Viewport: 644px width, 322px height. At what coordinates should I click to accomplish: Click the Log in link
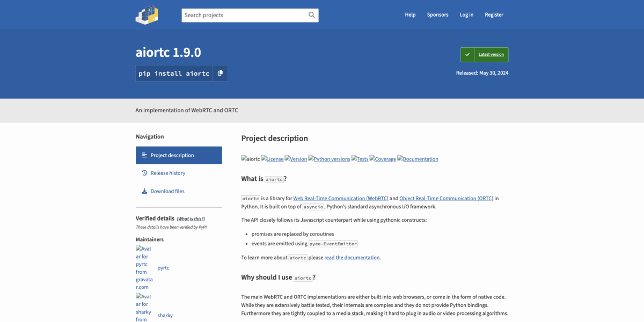[466, 14]
